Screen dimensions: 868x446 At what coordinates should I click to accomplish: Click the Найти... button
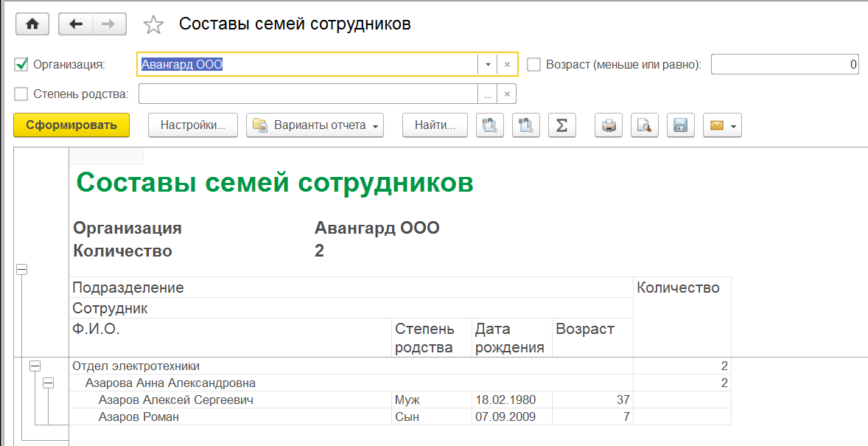point(435,125)
